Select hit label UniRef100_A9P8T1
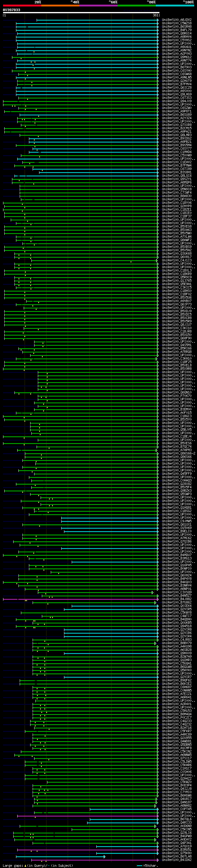197x868 pixels. [177, 111]
